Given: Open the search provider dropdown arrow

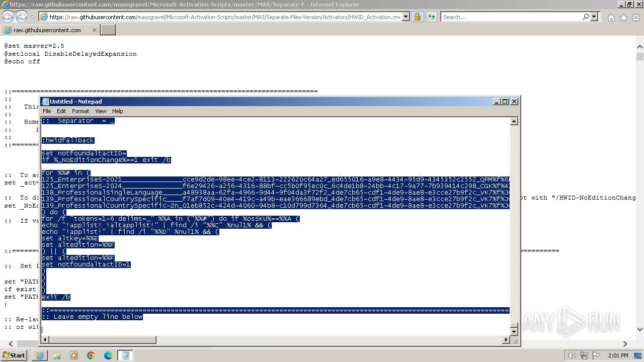Looking at the screenshot, I should [x=594, y=17].
